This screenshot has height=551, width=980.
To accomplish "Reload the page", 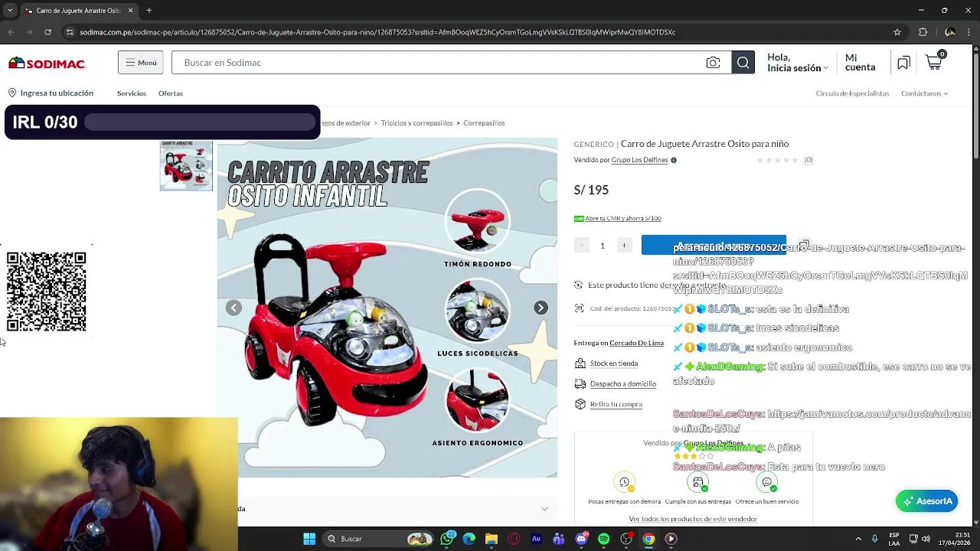I will click(x=47, y=32).
